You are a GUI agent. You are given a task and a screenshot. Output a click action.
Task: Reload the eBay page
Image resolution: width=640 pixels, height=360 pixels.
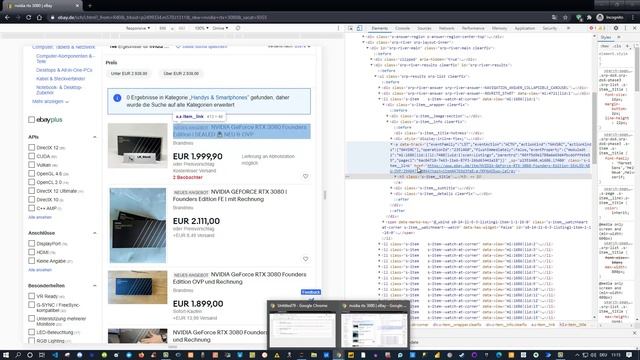29,18
